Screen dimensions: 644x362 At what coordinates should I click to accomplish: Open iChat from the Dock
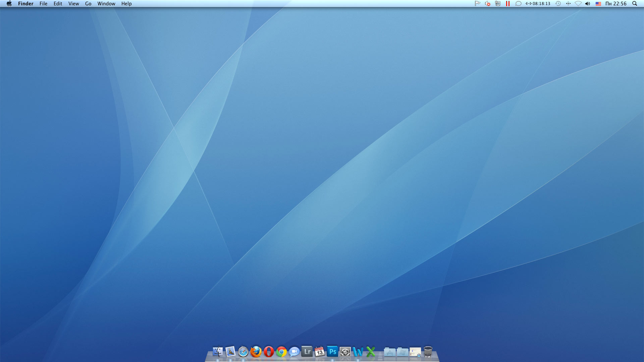[x=294, y=352]
